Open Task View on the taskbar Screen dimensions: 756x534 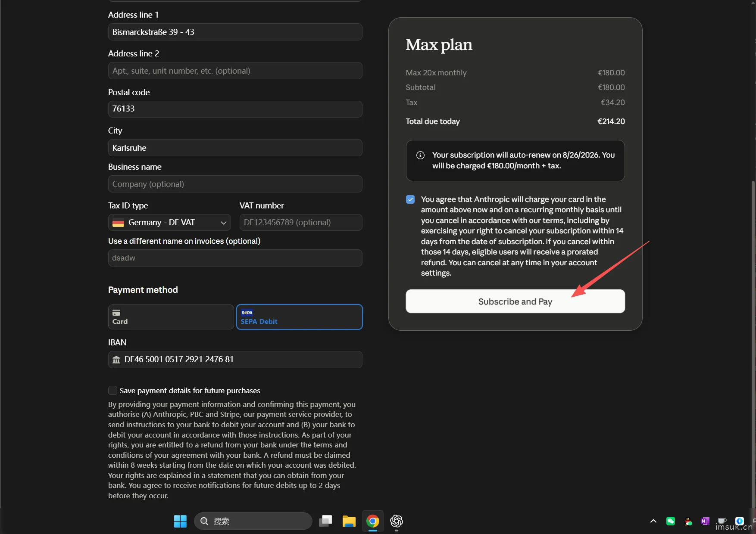pos(325,521)
